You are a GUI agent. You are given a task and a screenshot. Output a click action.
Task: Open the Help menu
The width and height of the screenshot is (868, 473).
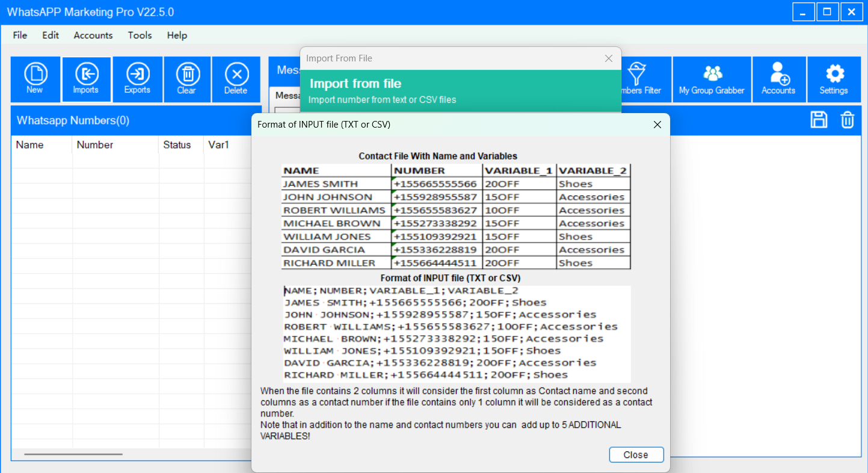point(177,35)
